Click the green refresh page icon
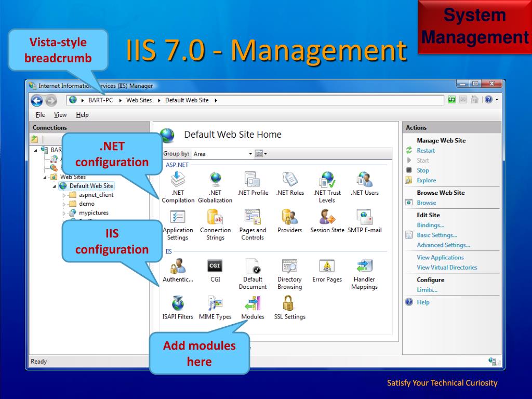Viewport: 532px width, 399px height. coord(451,99)
